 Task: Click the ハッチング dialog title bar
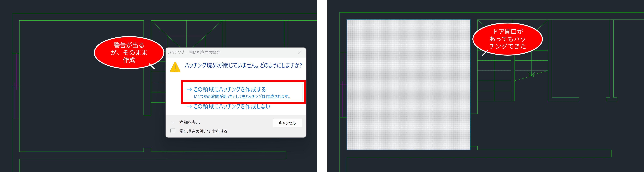[225, 52]
